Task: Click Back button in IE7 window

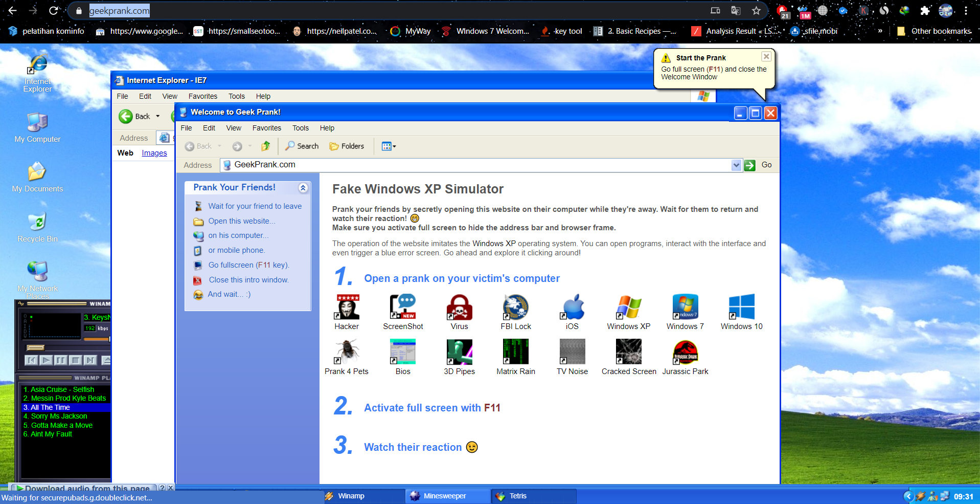Action: point(135,116)
